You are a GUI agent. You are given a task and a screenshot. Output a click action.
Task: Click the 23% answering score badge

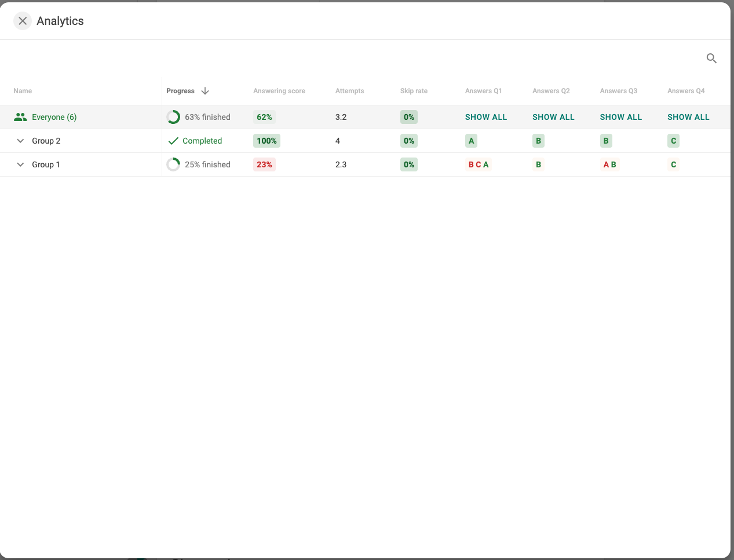264,164
